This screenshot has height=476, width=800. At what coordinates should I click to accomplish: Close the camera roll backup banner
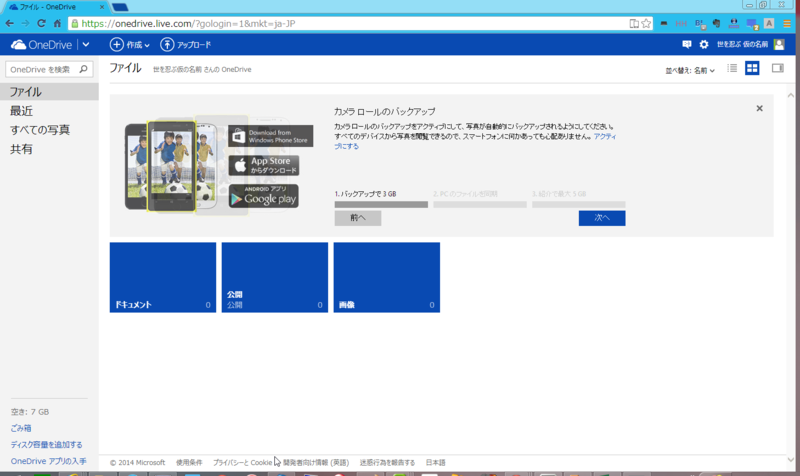(760, 108)
